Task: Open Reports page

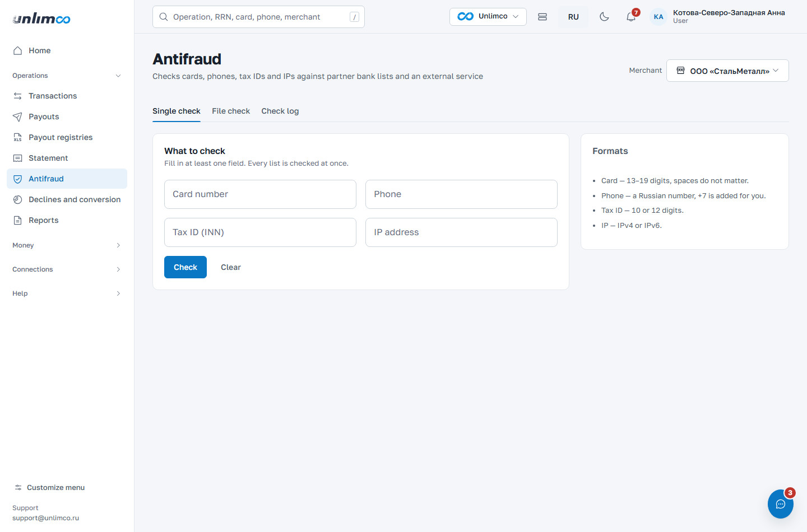Action: point(67,220)
